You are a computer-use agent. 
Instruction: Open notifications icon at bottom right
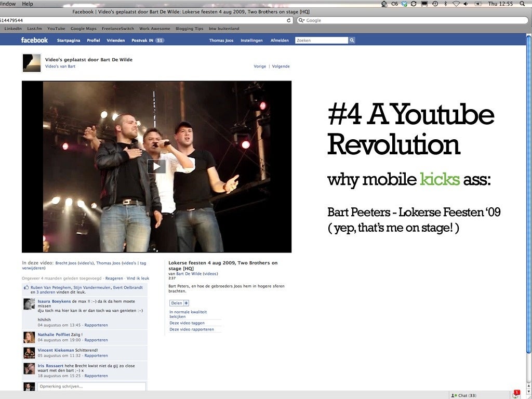pos(516,394)
